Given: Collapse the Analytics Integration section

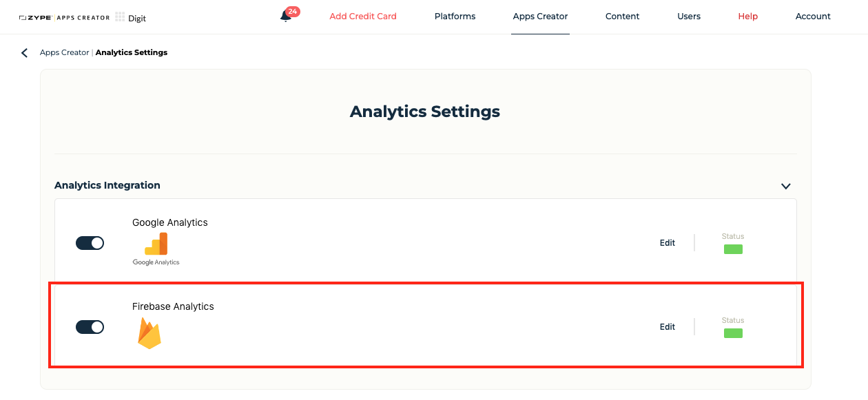Looking at the screenshot, I should tap(785, 186).
